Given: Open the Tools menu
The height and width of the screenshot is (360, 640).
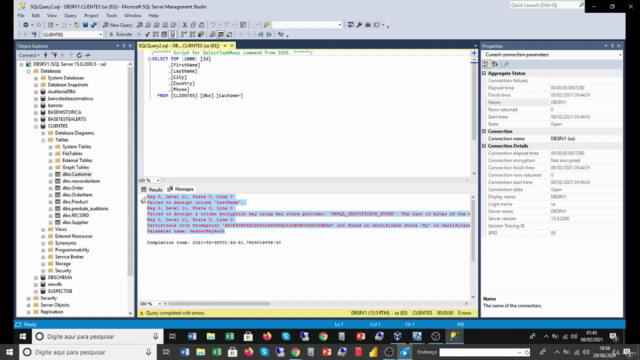Looking at the screenshot, I should [111, 16].
